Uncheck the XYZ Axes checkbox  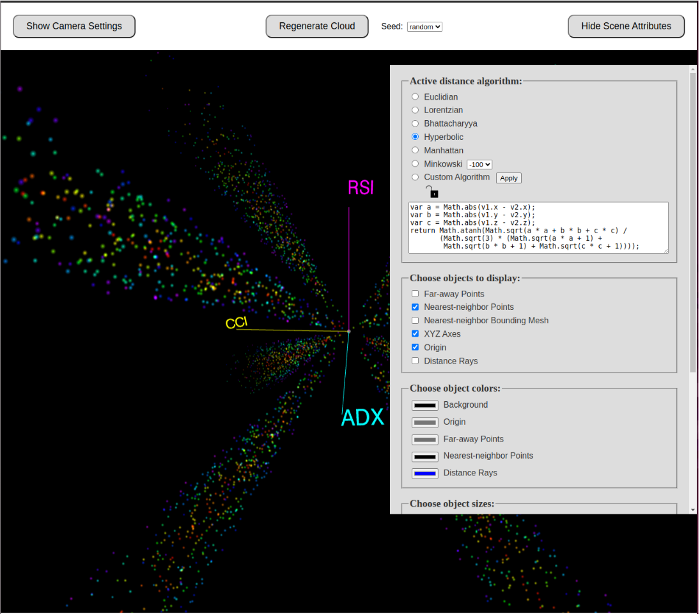click(x=416, y=334)
